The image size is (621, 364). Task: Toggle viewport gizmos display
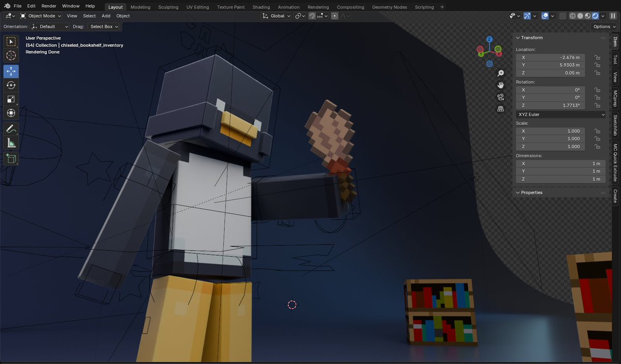pyautogui.click(x=527, y=16)
